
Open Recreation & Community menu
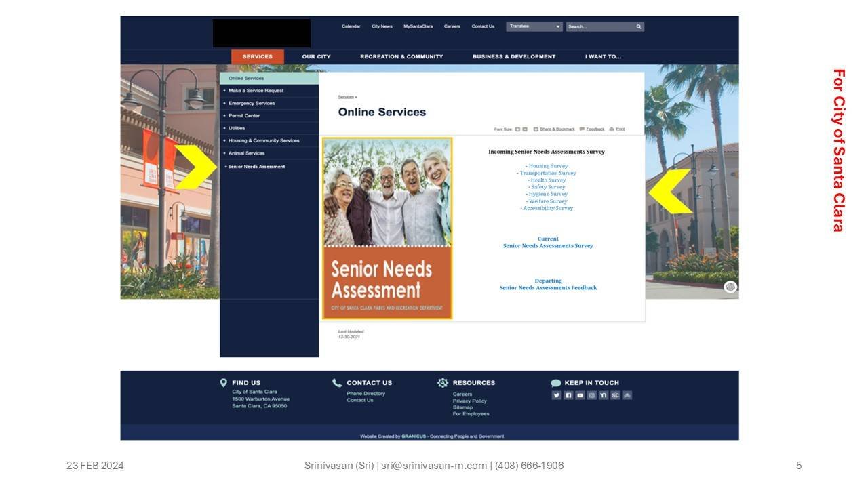coord(401,57)
